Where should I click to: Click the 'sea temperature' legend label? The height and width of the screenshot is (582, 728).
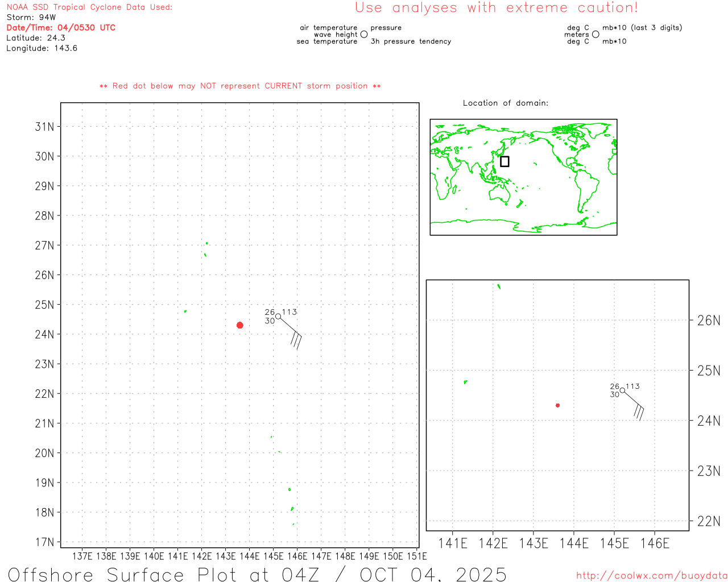(327, 41)
